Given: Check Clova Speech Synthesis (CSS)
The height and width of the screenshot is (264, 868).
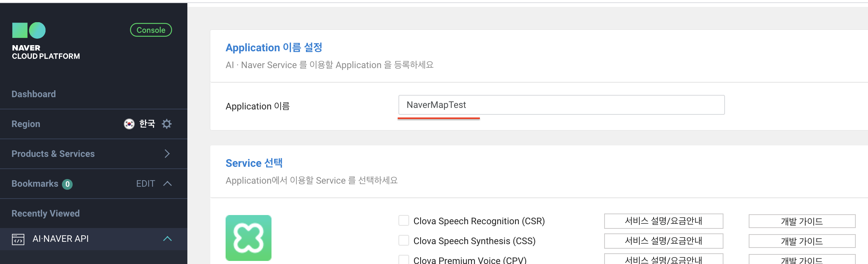Looking at the screenshot, I should click(x=404, y=241).
